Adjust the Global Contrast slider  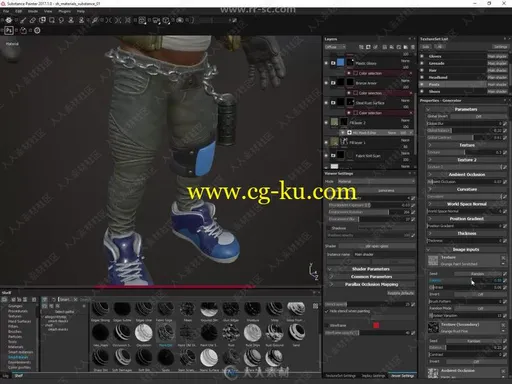click(464, 138)
